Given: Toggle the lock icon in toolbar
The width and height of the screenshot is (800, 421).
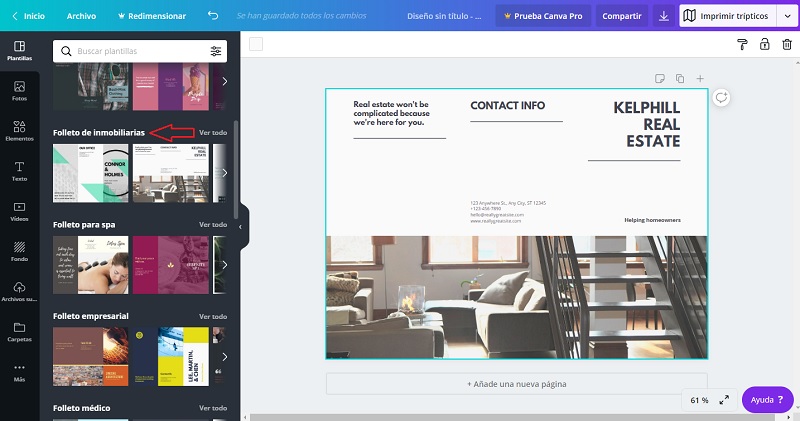Looking at the screenshot, I should tap(764, 44).
